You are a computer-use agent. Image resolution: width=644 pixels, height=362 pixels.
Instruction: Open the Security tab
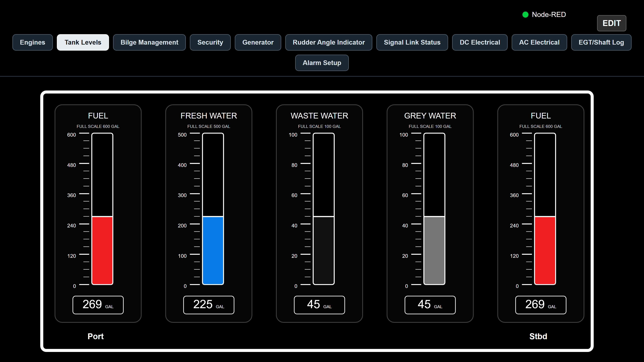tap(210, 42)
